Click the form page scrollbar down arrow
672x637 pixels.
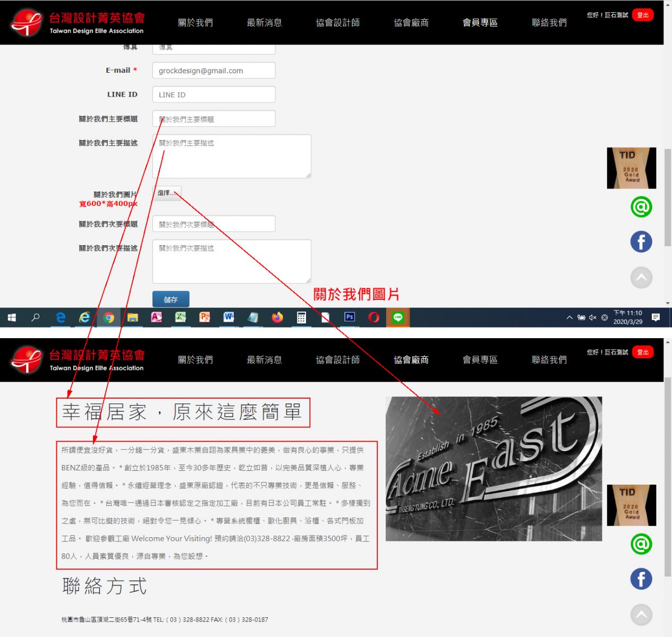[x=668, y=304]
